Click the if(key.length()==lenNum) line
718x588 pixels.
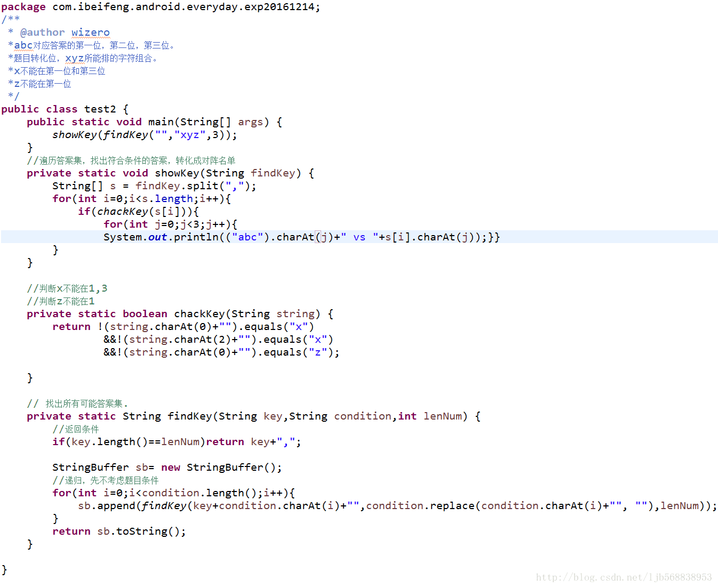coord(177,442)
